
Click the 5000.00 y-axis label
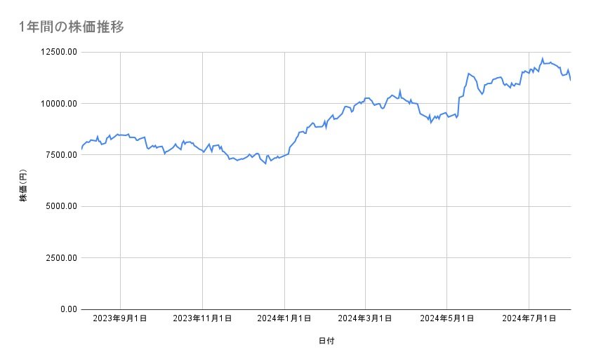pos(59,206)
